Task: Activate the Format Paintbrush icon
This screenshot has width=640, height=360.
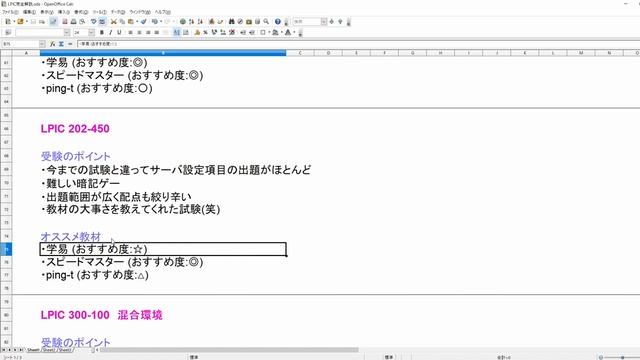Action: point(143,22)
